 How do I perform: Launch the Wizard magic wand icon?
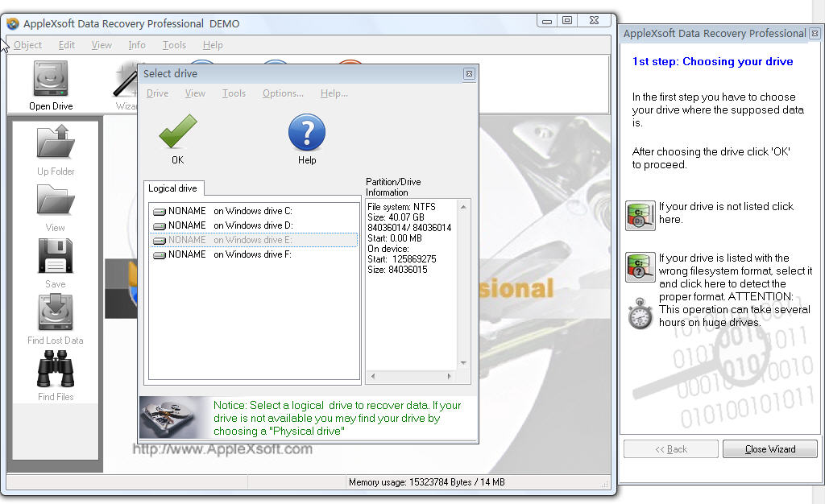tap(125, 80)
